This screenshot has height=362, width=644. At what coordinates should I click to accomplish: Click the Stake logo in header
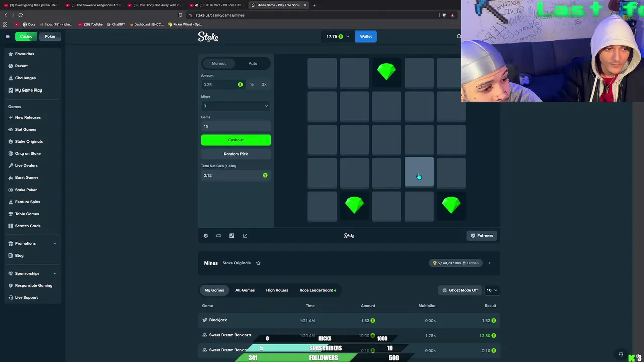click(x=208, y=36)
